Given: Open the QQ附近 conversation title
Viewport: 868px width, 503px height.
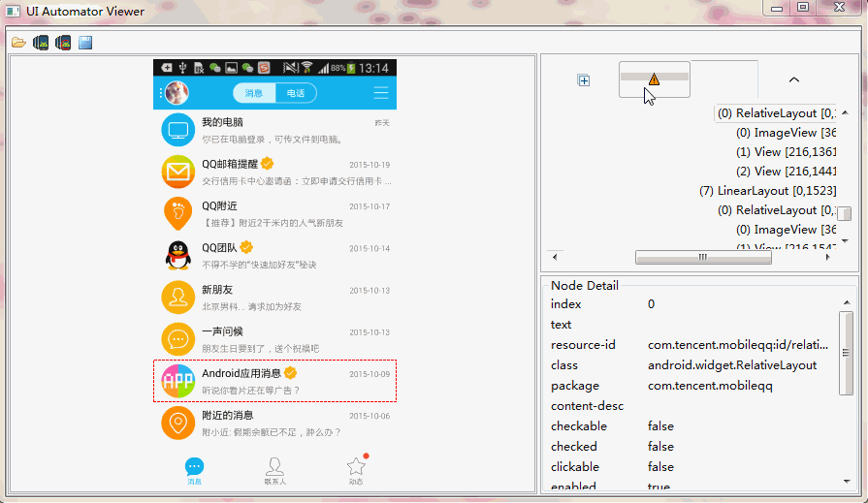Looking at the screenshot, I should 219,205.
